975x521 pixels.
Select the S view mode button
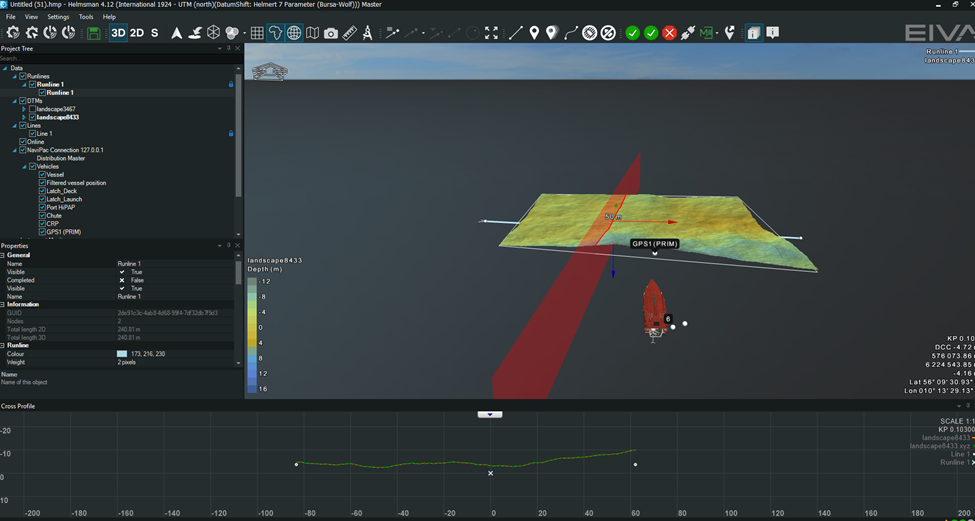155,33
